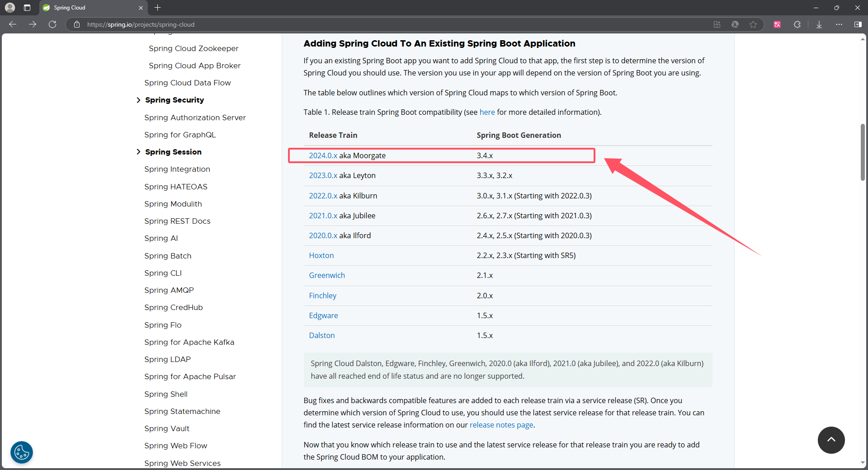Open the Dalston release link
The image size is (868, 470).
(x=322, y=335)
